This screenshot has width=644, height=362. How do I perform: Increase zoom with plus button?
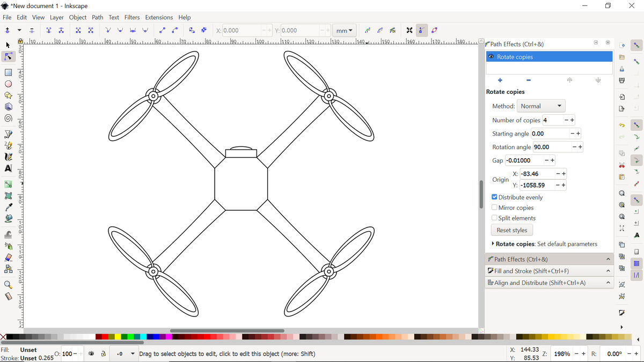(x=584, y=354)
